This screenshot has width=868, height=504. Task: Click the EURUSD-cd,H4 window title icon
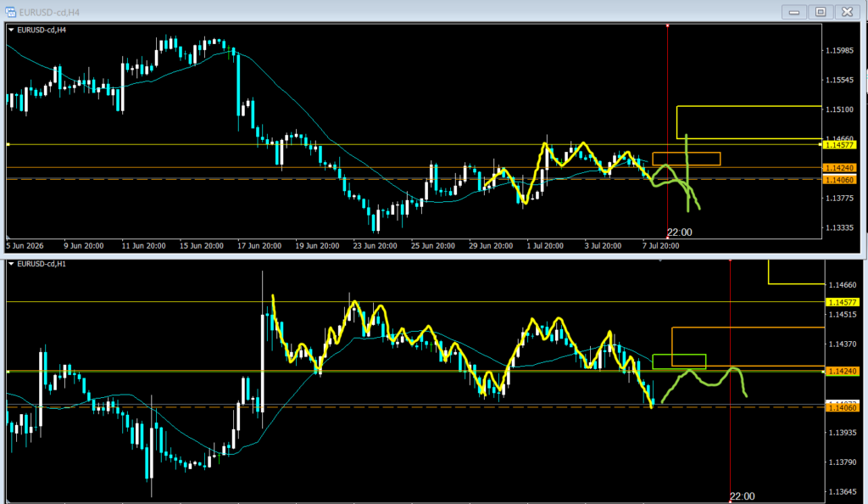(10, 12)
